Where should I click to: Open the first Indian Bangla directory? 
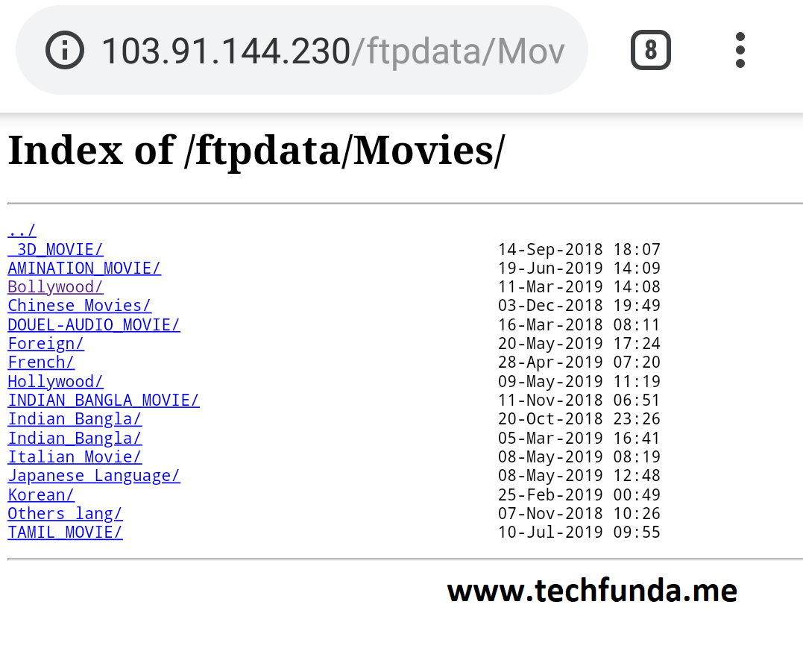(75, 418)
